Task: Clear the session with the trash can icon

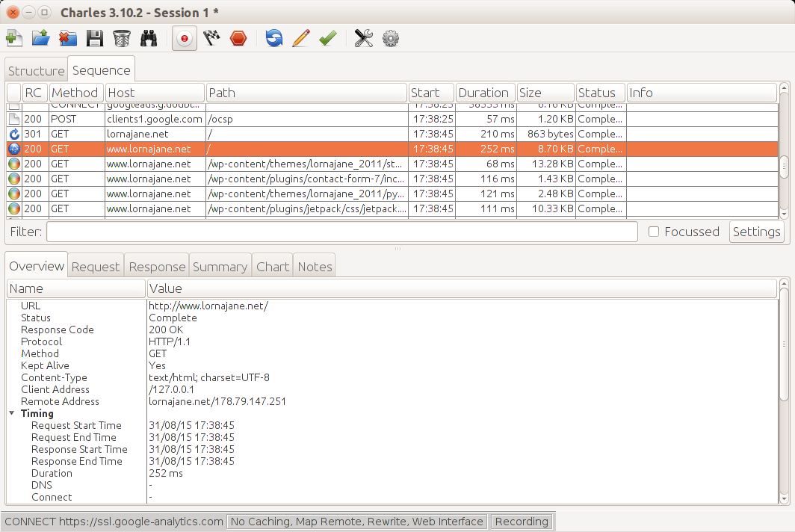Action: click(122, 38)
